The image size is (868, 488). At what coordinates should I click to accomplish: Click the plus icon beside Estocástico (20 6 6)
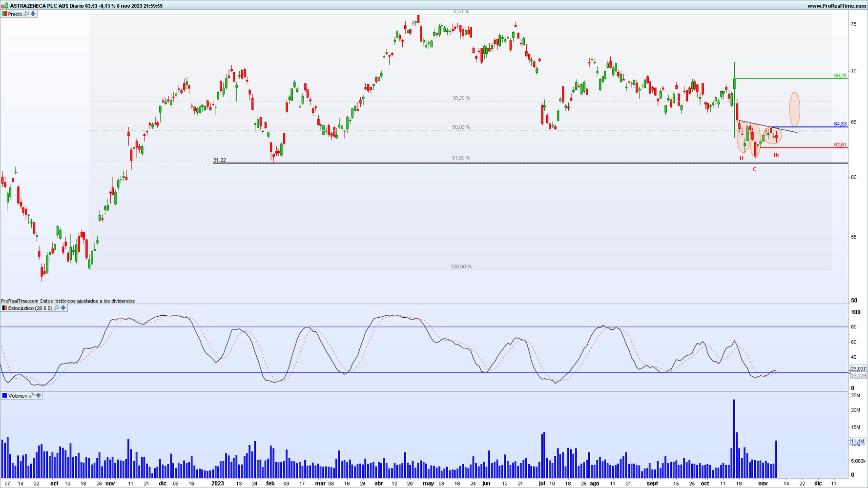[63, 308]
